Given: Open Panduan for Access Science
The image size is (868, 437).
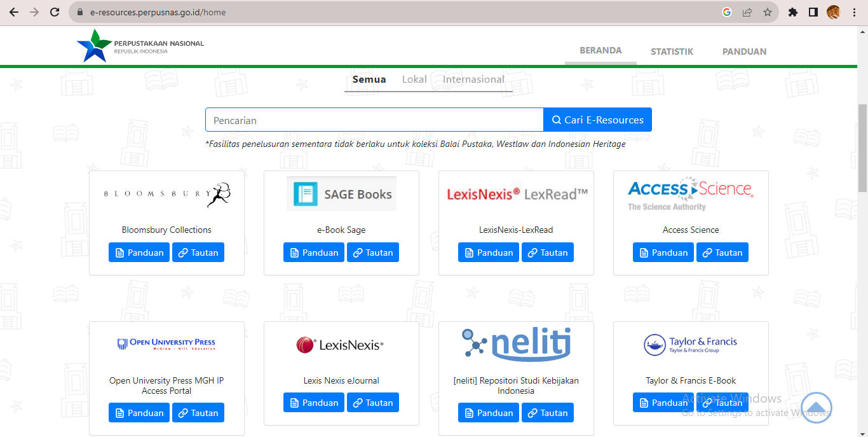Looking at the screenshot, I should [x=663, y=253].
